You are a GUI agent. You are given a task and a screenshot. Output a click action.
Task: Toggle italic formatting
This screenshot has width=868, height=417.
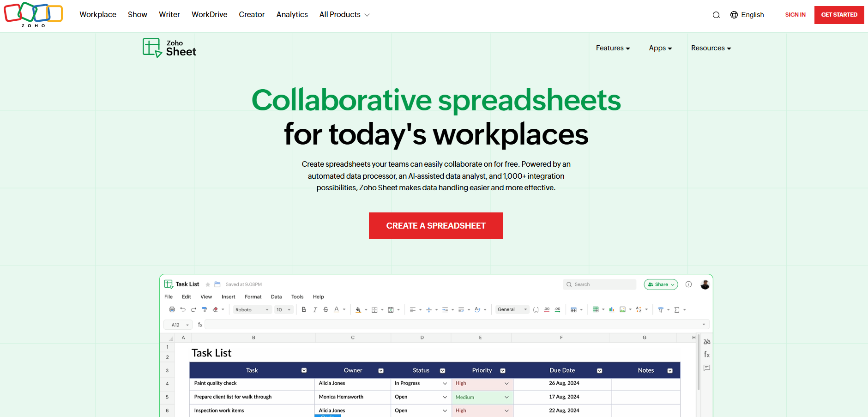click(315, 309)
